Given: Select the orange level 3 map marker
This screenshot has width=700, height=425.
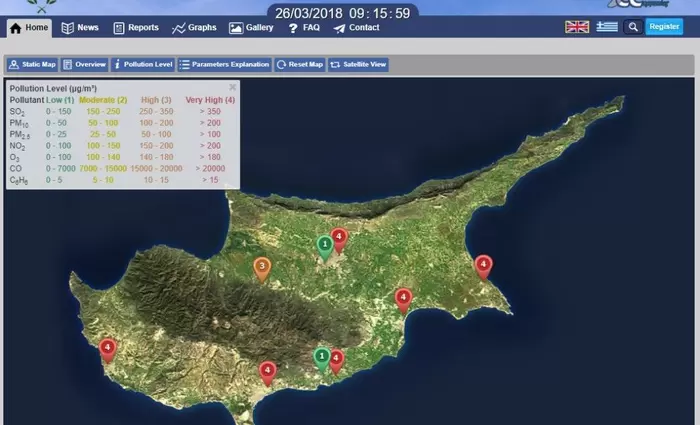Looking at the screenshot, I should (262, 270).
